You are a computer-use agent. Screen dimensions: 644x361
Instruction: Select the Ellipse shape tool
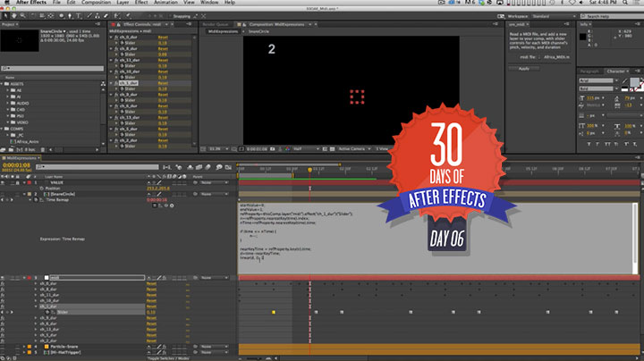(x=61, y=15)
